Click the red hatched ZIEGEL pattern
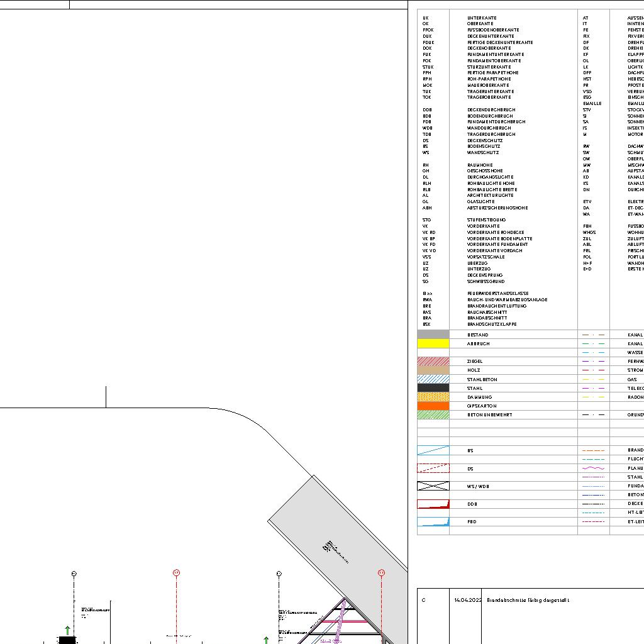The width and height of the screenshot is (644, 644). click(x=433, y=362)
